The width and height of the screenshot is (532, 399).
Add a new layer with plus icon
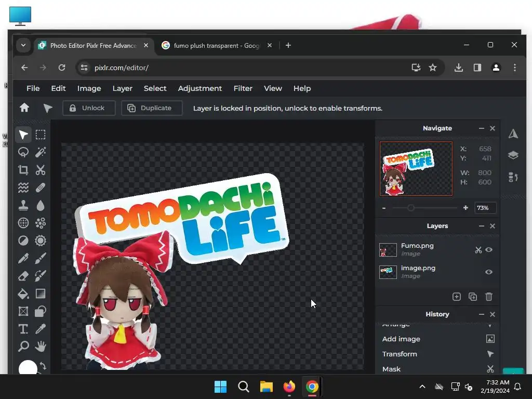tap(457, 297)
